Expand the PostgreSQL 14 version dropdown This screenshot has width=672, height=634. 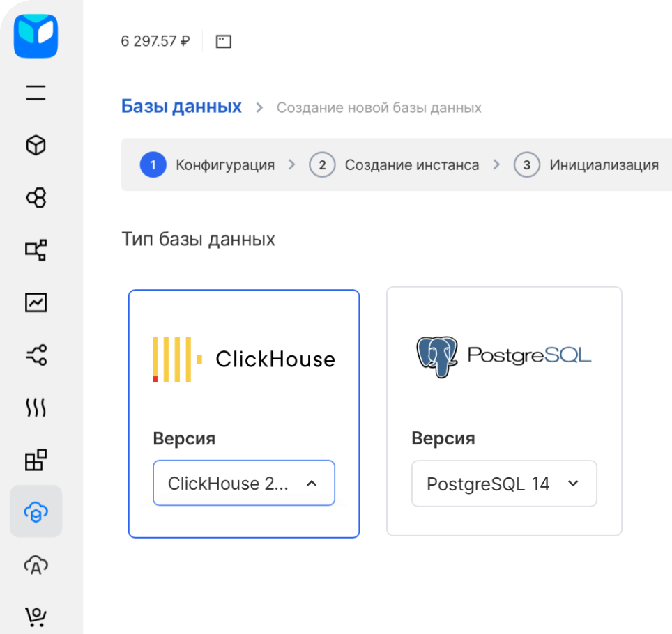(x=504, y=484)
